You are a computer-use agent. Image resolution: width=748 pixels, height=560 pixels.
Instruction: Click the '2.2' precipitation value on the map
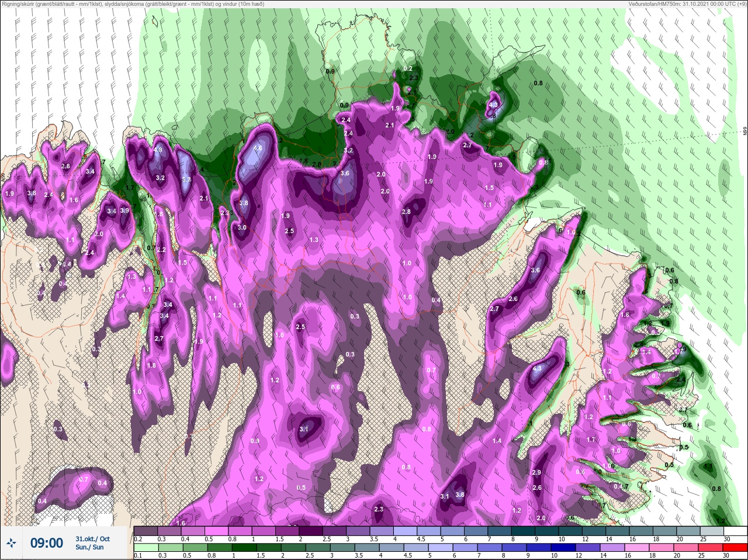tap(162, 250)
